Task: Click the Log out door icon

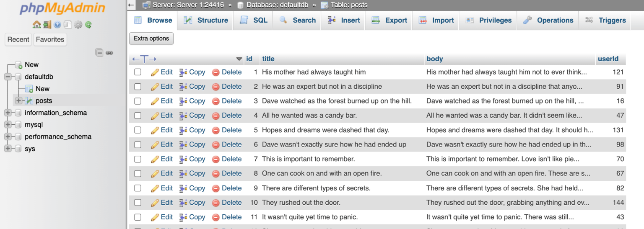Action: 47,25
